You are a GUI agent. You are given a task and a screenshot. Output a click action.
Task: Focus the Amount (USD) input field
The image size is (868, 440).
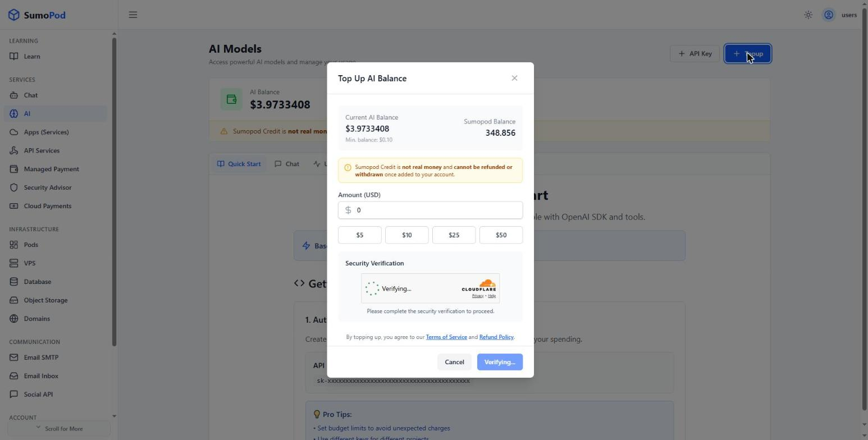(430, 210)
